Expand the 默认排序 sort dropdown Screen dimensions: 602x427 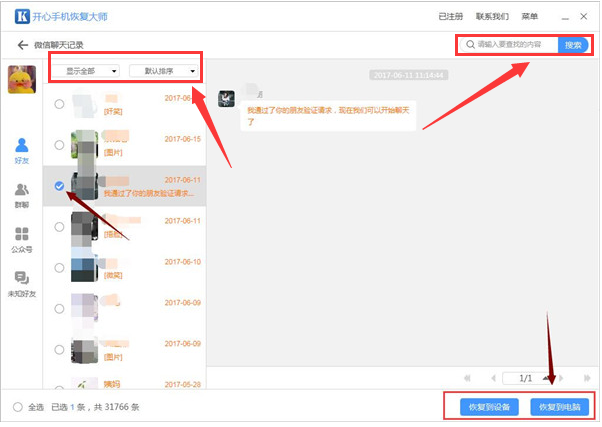[x=163, y=71]
